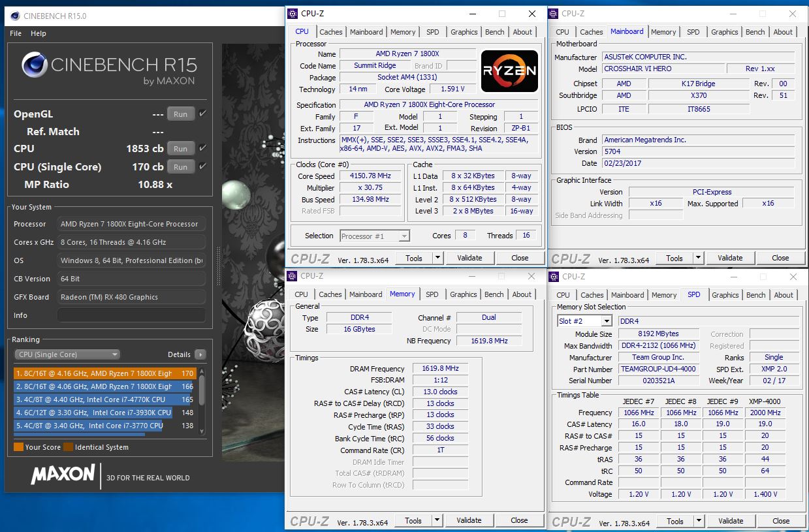Click the Core Speed value 4150.78 MHz
Image resolution: width=809 pixels, height=532 pixels.
(x=371, y=176)
